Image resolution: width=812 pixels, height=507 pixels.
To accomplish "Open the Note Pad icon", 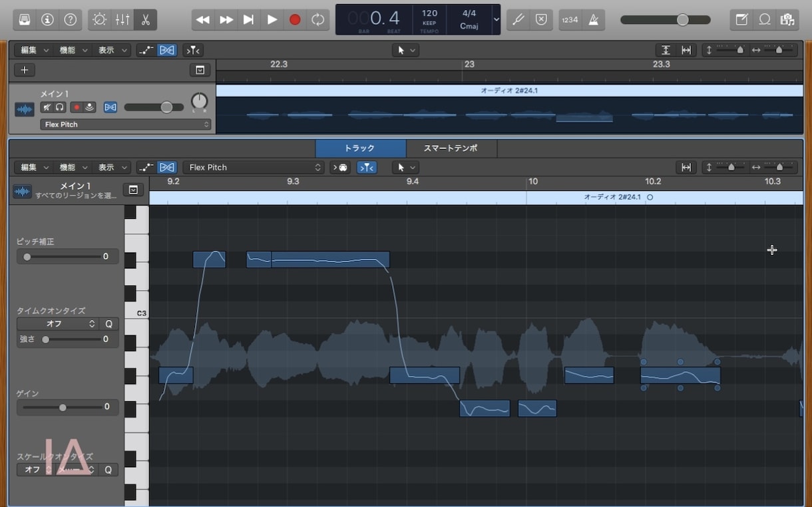I will (x=741, y=19).
